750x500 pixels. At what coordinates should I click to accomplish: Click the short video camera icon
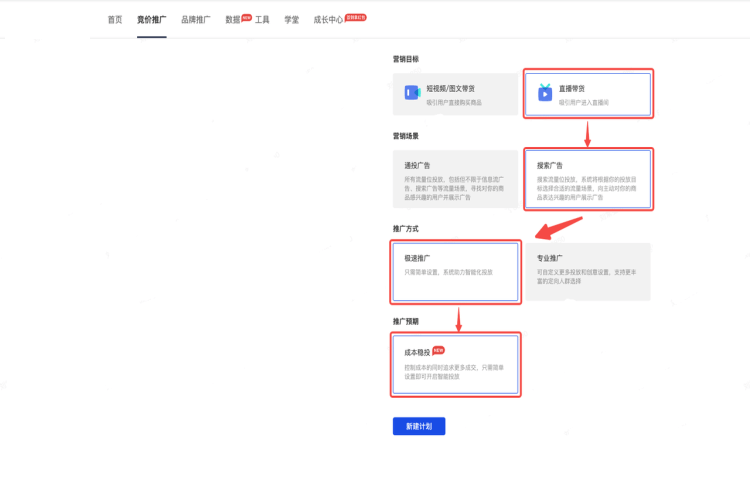point(412,92)
